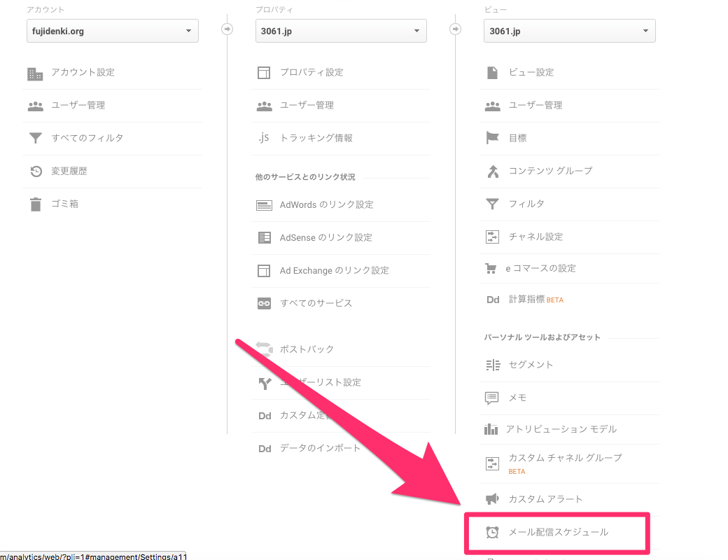Select セグメント under personal tools
This screenshot has width=728, height=560.
pyautogui.click(x=531, y=365)
